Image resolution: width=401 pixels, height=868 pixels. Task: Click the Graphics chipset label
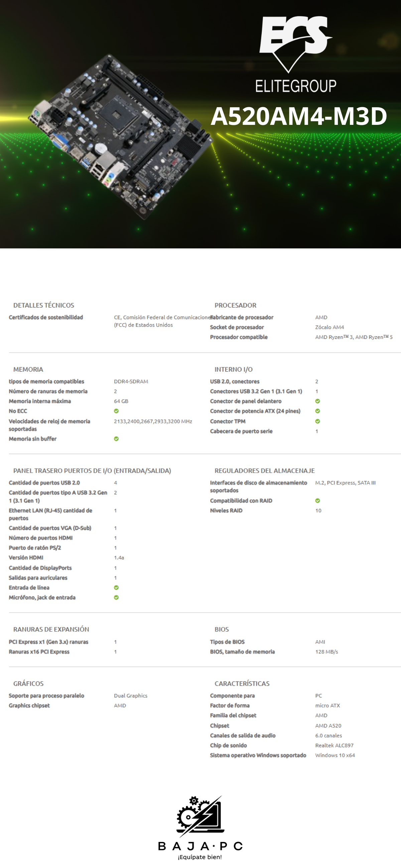29,706
